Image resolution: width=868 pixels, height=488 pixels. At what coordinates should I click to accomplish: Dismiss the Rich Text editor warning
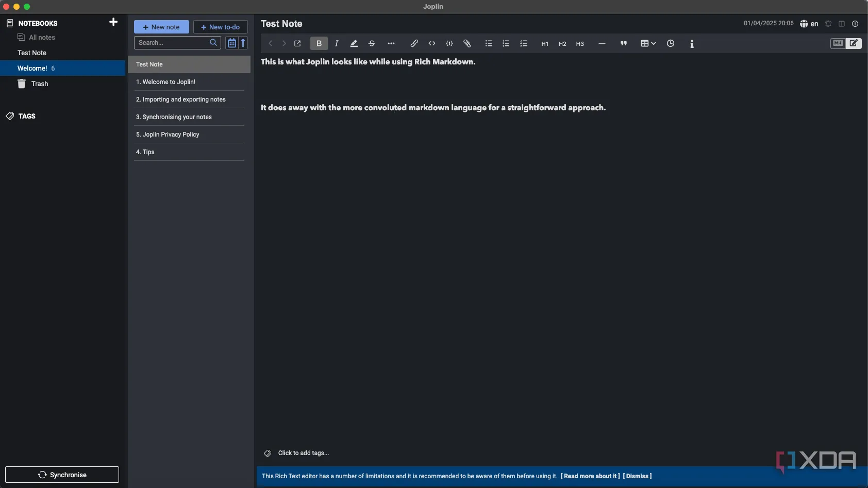pos(637,476)
